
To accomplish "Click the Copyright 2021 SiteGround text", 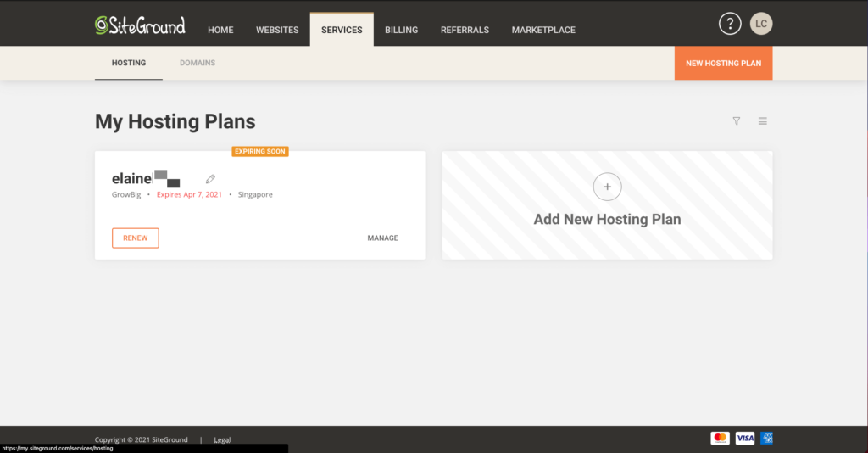I will coord(142,439).
